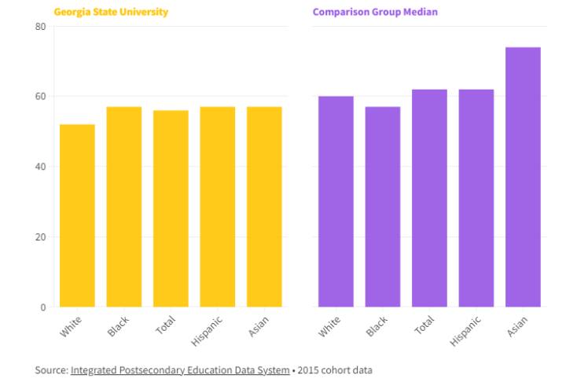Select the yellow Black bar
The image size is (588, 382).
[124, 207]
